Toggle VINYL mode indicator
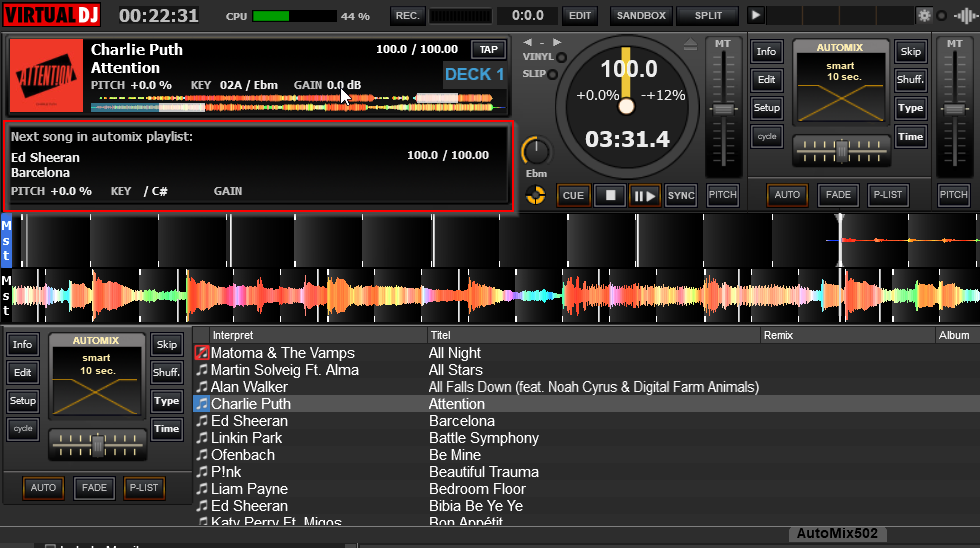980x548 pixels. pos(561,57)
